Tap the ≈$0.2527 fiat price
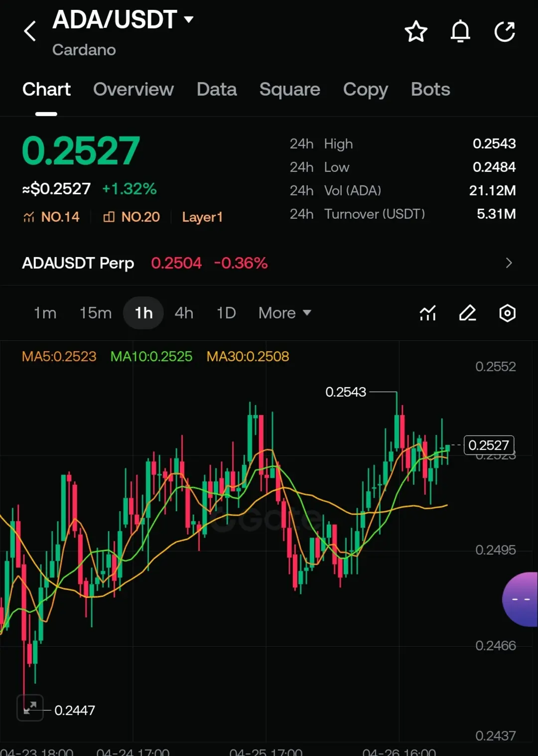This screenshot has height=756, width=538. click(x=57, y=189)
